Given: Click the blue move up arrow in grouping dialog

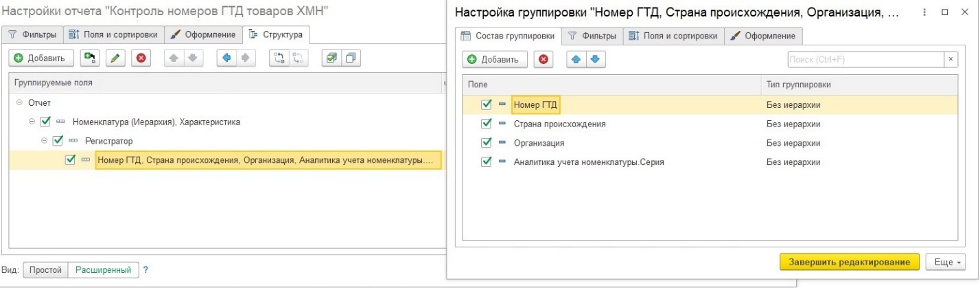Looking at the screenshot, I should click(576, 60).
